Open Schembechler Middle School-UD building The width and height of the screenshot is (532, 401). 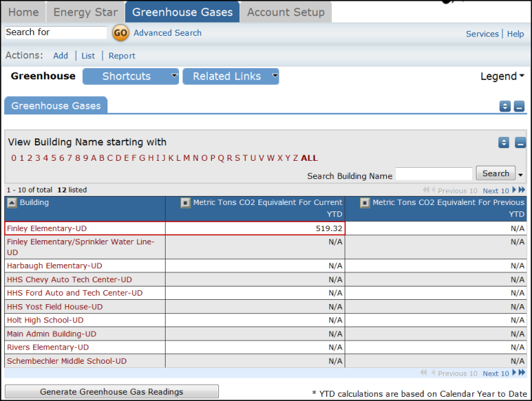click(x=67, y=361)
